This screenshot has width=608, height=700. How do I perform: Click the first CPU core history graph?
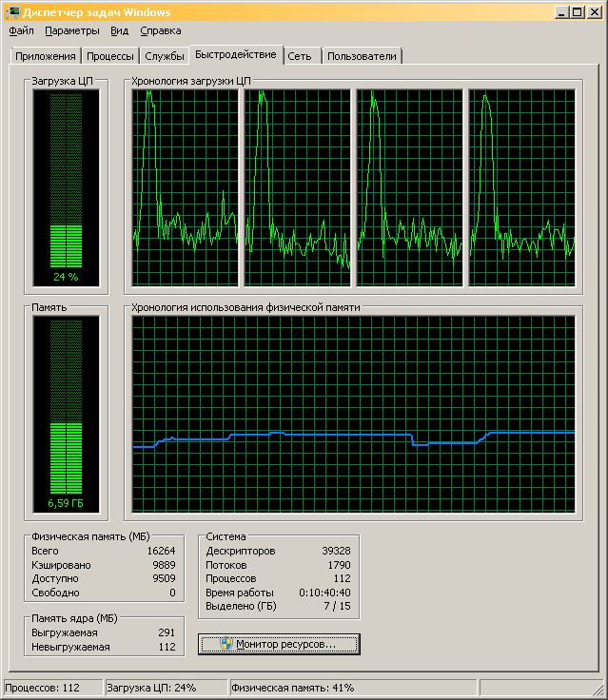point(185,187)
